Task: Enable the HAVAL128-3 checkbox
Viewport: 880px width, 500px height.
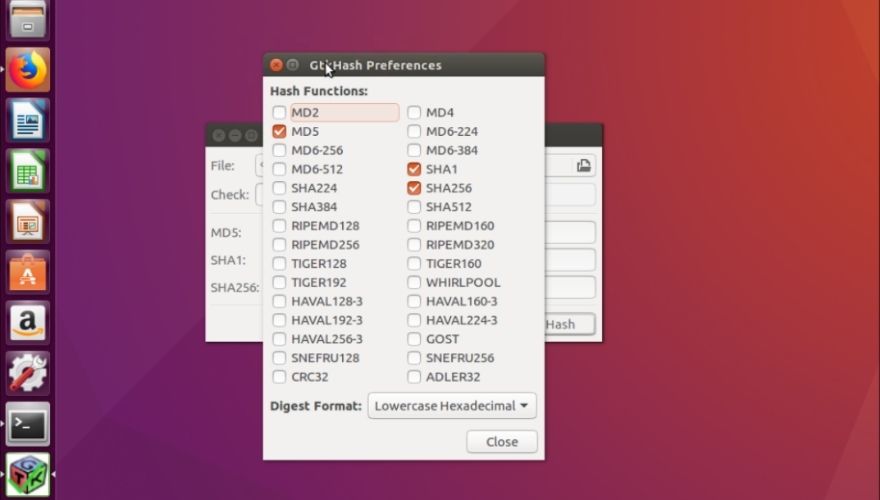Action: pos(279,301)
